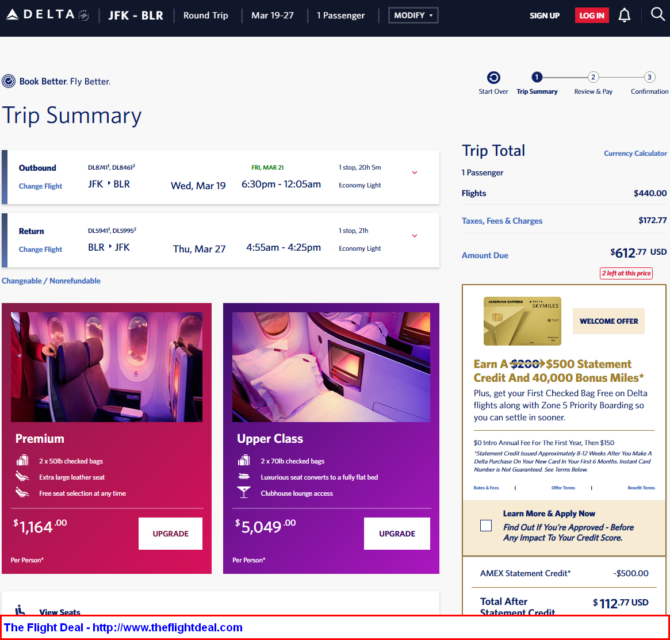
Task: Open the Currency Calculator link
Action: coord(635,153)
